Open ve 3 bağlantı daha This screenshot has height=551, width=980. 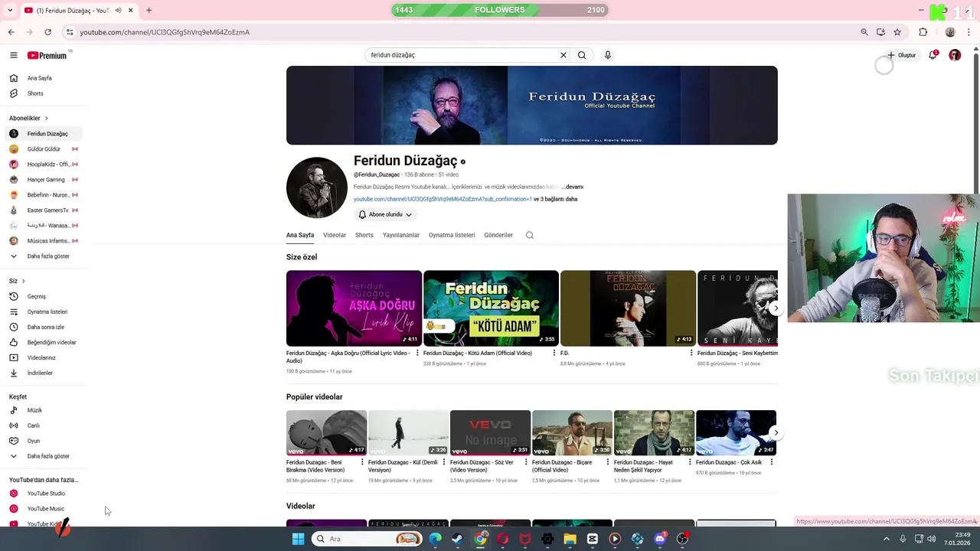click(556, 199)
